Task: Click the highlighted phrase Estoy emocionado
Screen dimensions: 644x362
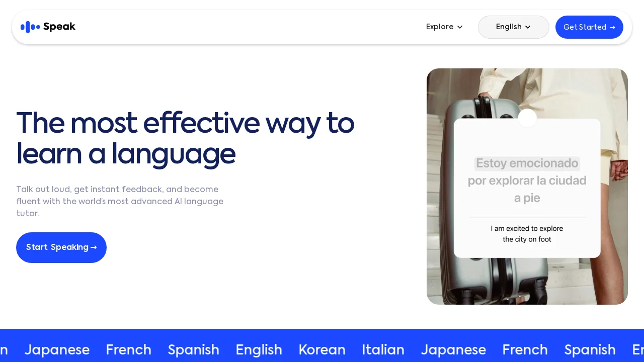Action: (527, 163)
